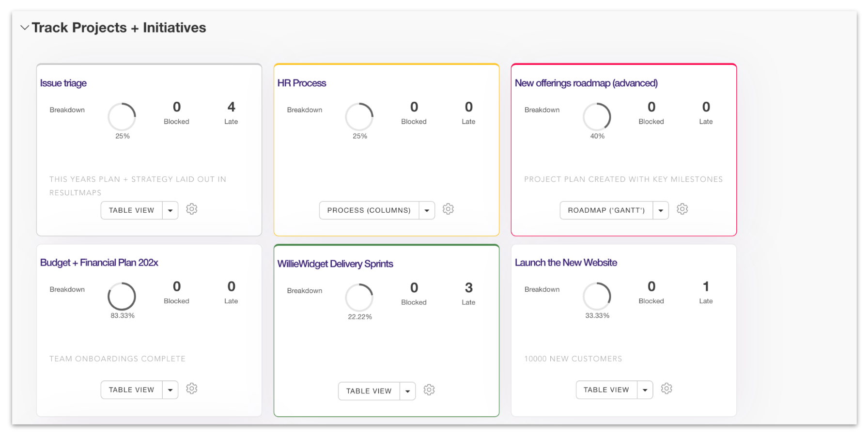The height and width of the screenshot is (438, 868).
Task: Click Table View button on Issue triage
Action: click(131, 210)
